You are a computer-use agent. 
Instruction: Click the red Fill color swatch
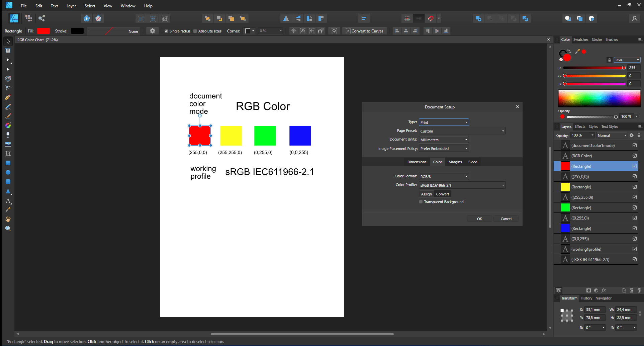(x=43, y=31)
